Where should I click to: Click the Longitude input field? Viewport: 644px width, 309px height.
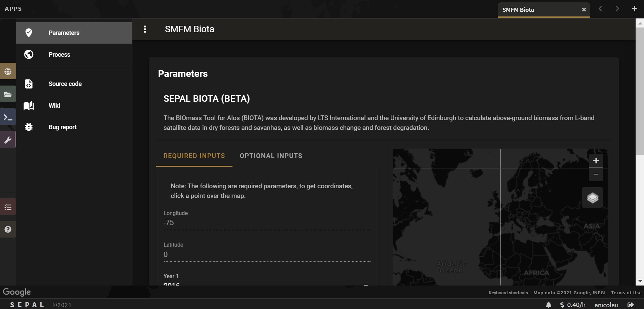(x=267, y=223)
